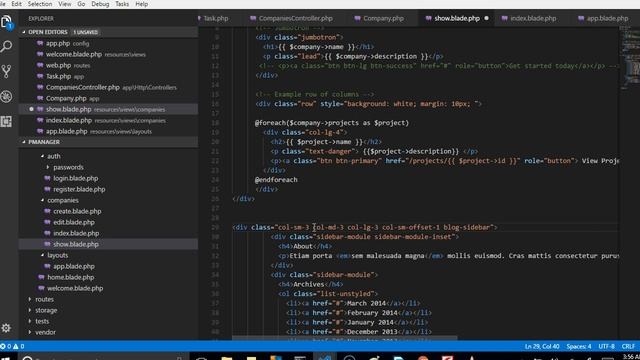
Task: Open create.blade.php in companies folder
Action: coord(108,211)
